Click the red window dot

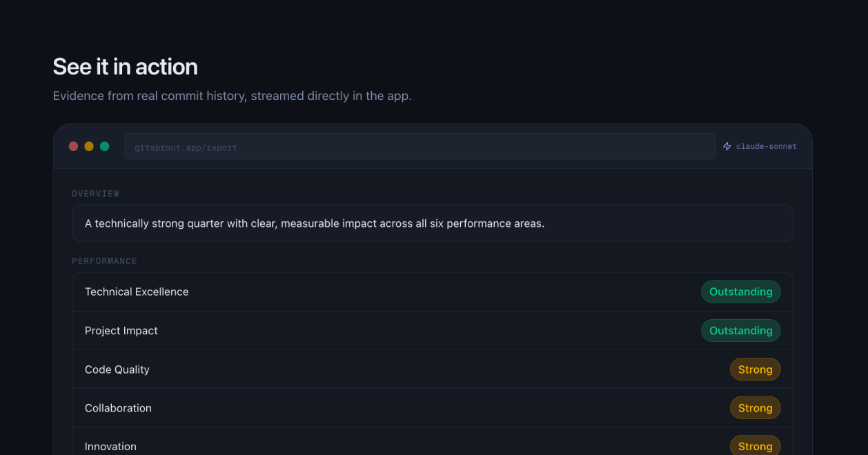click(x=73, y=146)
